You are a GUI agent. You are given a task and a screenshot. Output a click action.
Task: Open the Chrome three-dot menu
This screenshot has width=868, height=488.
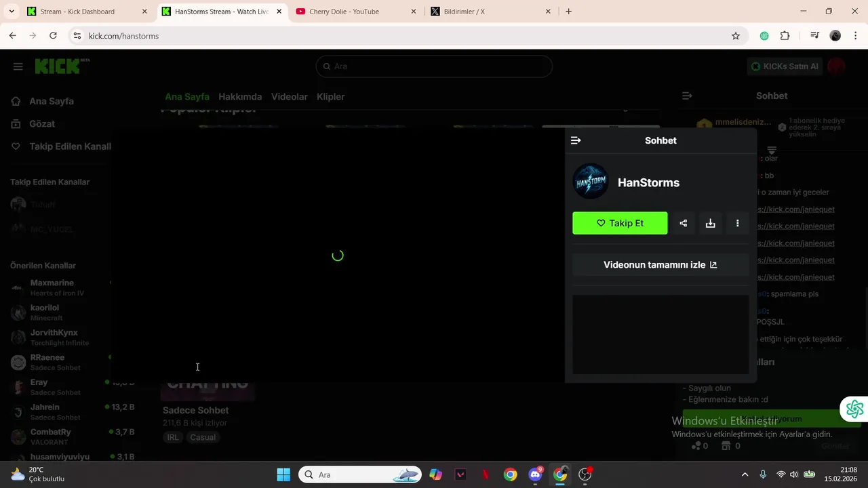tap(856, 36)
